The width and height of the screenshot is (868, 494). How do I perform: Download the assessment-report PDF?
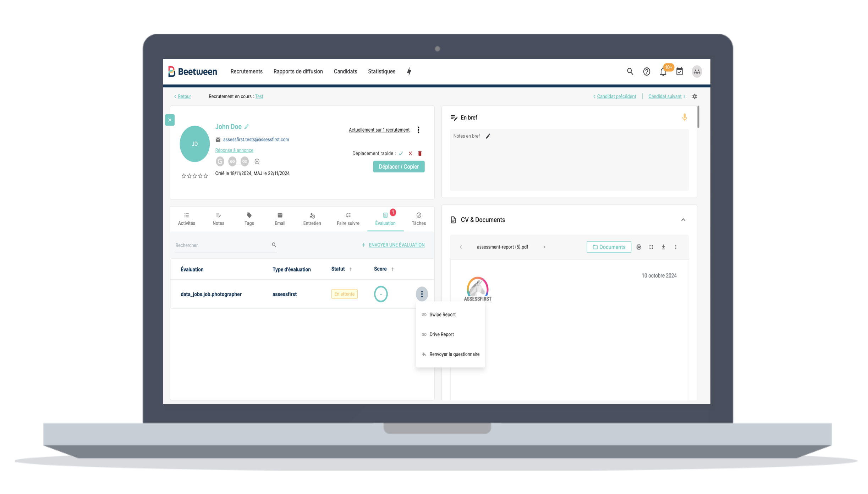pos(663,247)
